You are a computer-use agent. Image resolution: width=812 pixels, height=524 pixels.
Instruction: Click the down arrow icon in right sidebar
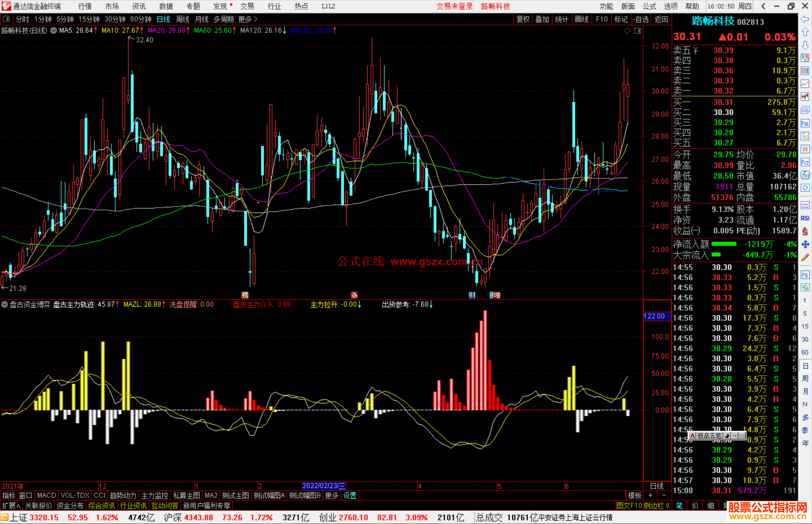805,45
